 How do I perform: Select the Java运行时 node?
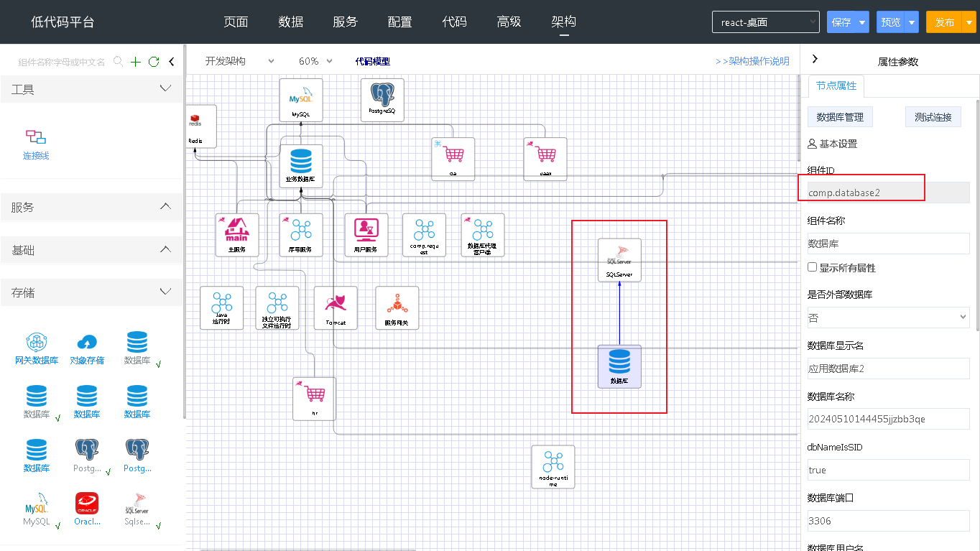pos(222,308)
